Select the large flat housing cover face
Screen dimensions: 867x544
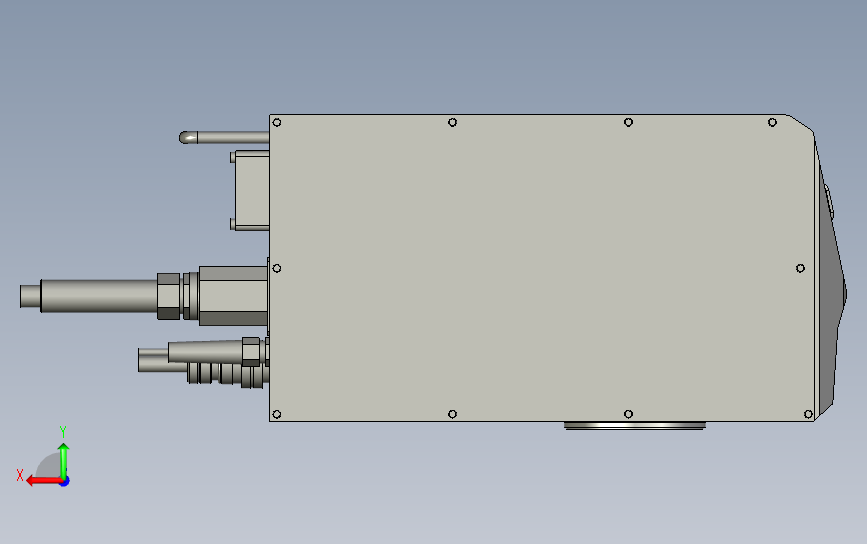[542, 268]
